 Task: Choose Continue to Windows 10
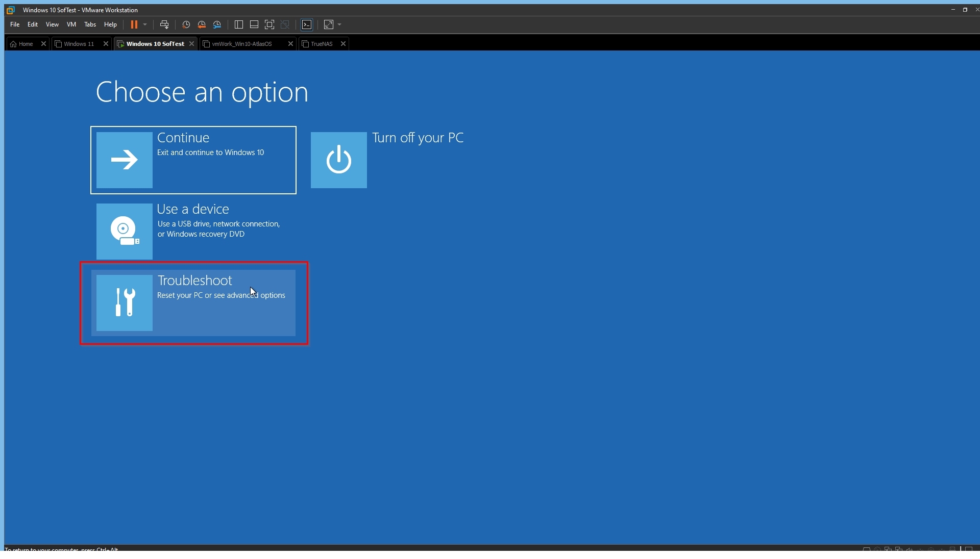pyautogui.click(x=193, y=160)
